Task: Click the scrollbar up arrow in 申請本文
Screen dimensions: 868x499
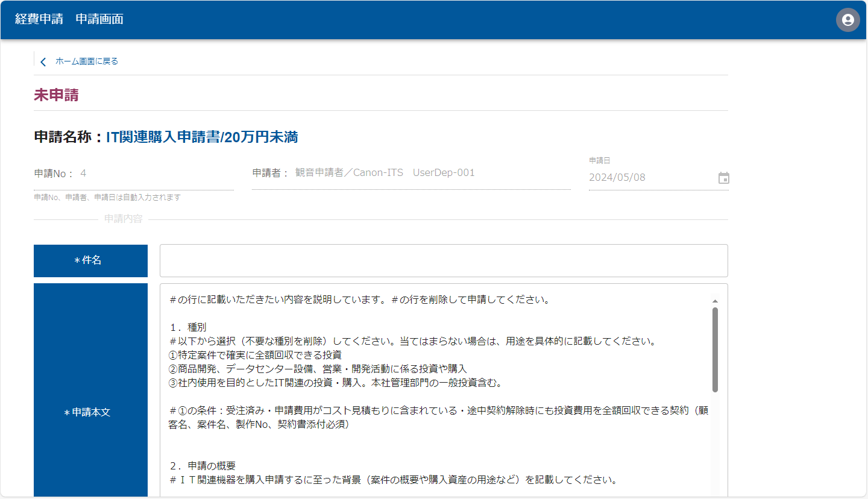Action: click(x=715, y=301)
